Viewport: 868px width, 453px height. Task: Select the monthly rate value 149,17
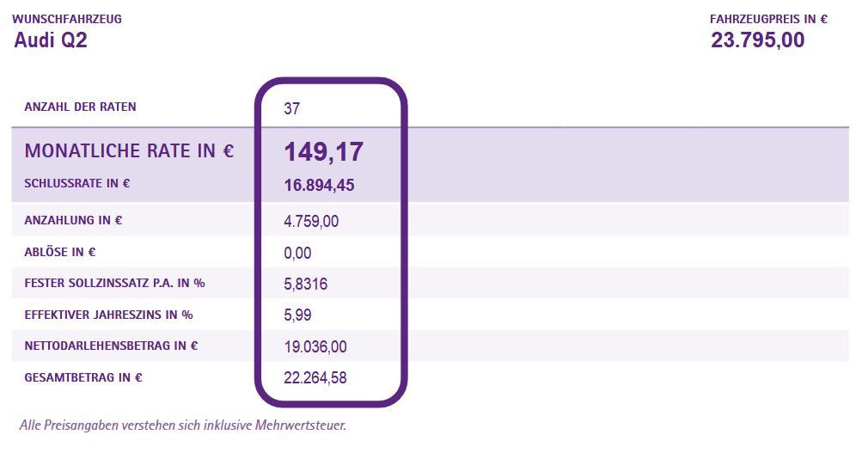pyautogui.click(x=324, y=152)
